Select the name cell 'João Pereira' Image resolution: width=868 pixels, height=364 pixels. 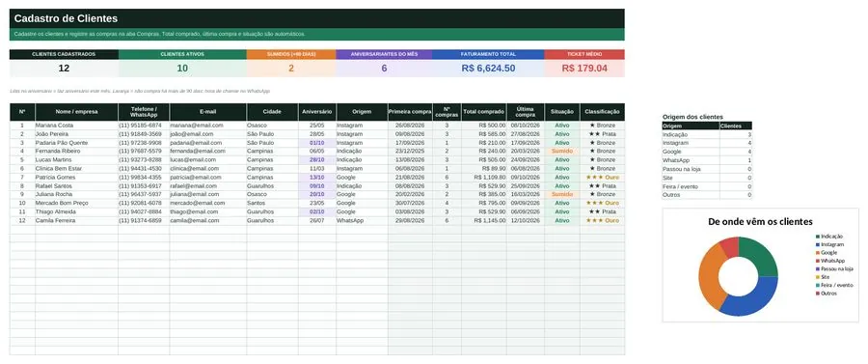point(76,134)
